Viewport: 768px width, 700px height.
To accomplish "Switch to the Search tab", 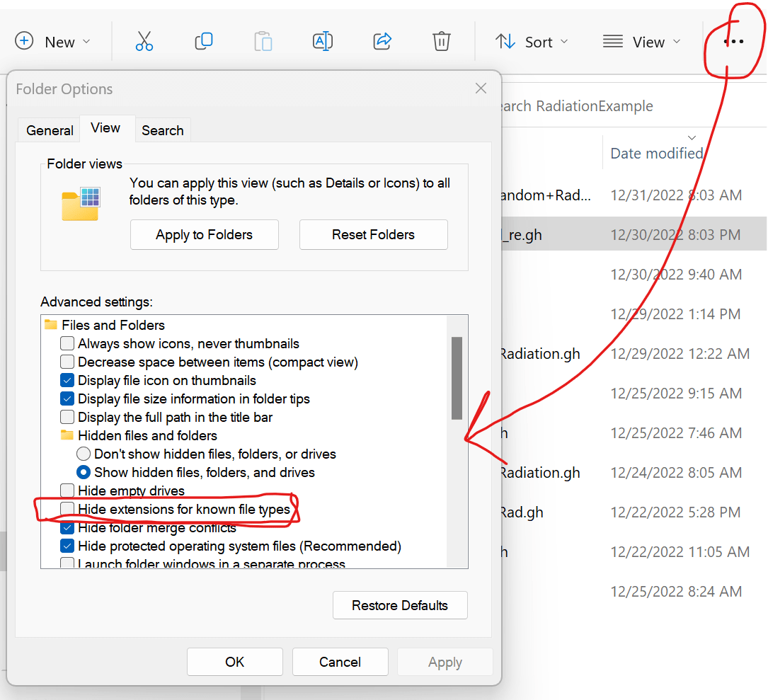I will tap(163, 130).
